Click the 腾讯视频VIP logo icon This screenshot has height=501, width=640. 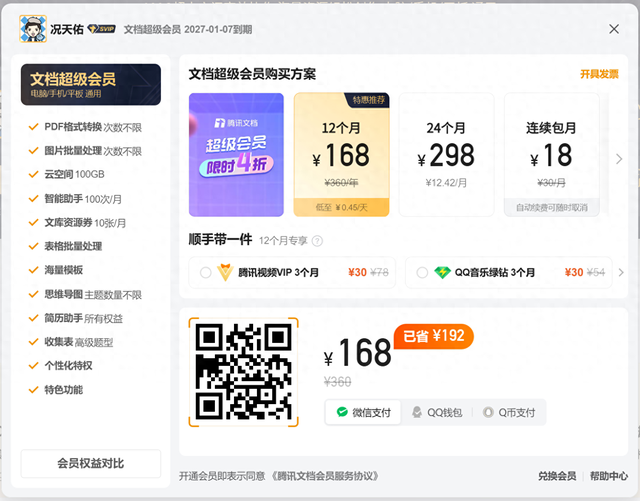pos(225,272)
